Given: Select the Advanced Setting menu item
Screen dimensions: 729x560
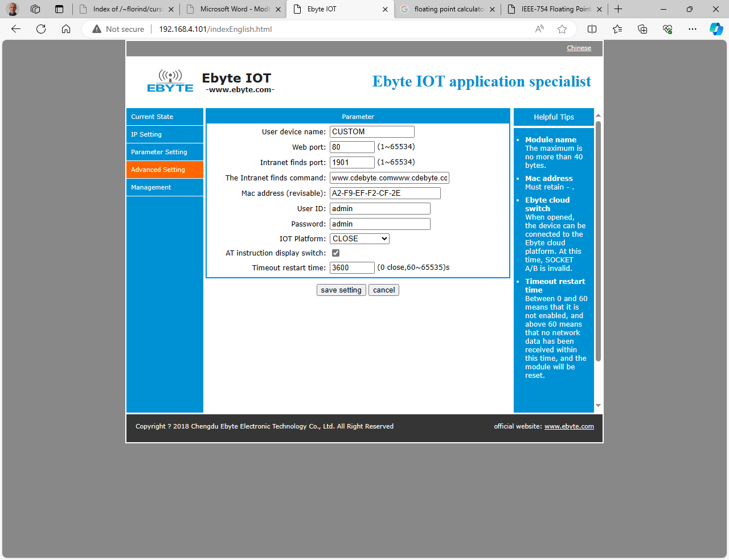Looking at the screenshot, I should (165, 170).
